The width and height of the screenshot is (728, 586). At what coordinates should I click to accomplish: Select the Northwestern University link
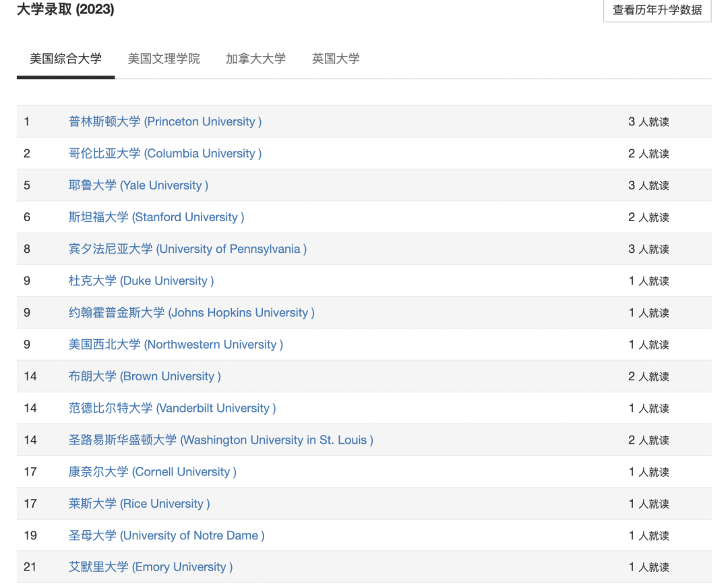(x=175, y=345)
